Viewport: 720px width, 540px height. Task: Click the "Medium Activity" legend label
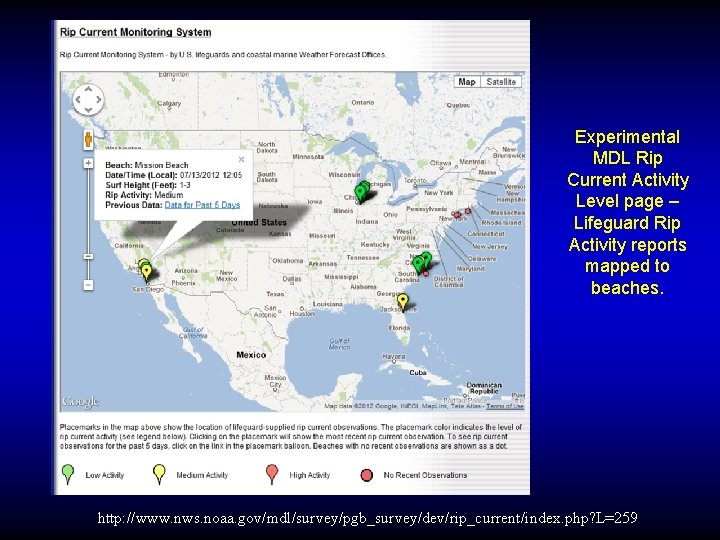(202, 475)
